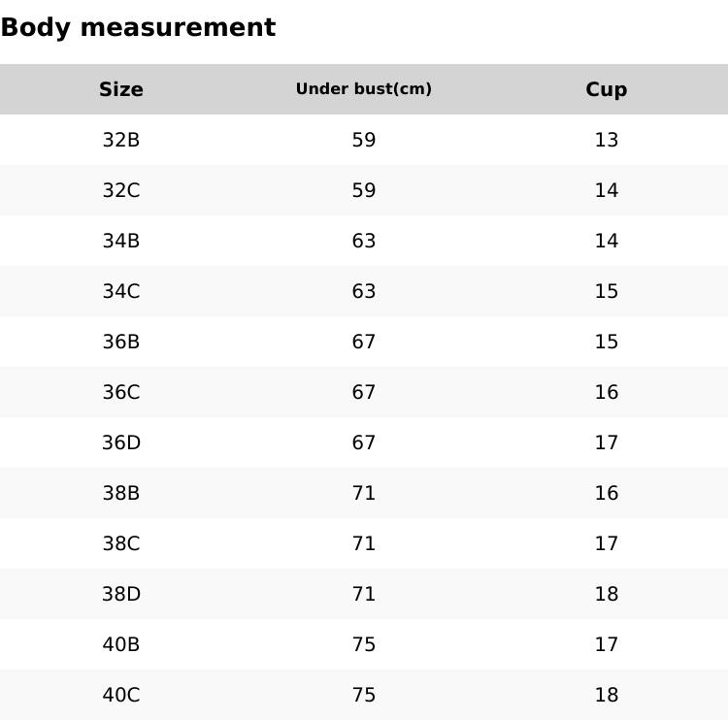Click the 40C size cell
This screenshot has height=720, width=728.
coord(121,695)
